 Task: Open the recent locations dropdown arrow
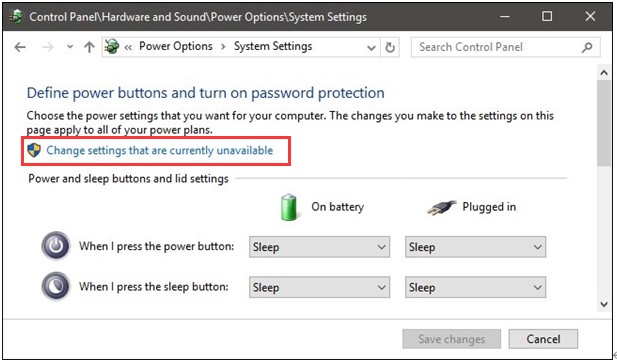click(x=70, y=47)
